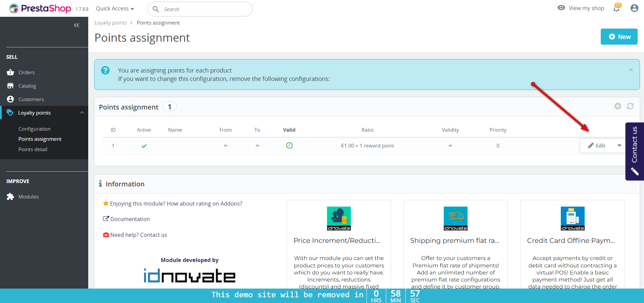Click the Active column header
Image resolution: width=644 pixels, height=303 pixels.
pyautogui.click(x=144, y=130)
